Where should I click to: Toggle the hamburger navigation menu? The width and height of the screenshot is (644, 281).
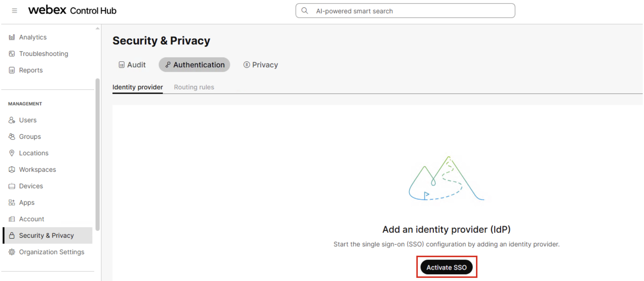click(x=15, y=11)
